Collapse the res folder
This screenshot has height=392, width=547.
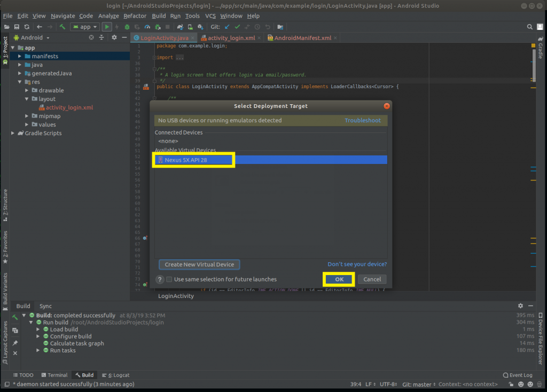[x=20, y=82]
